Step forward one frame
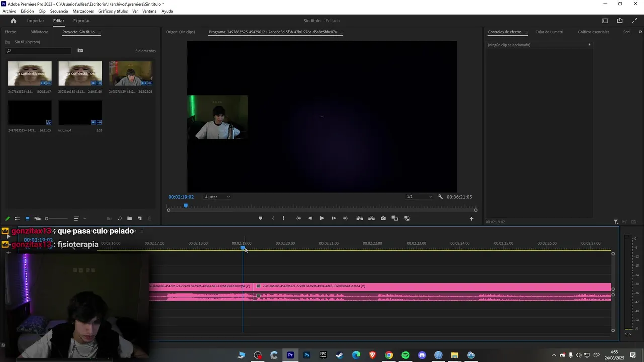Screen dimensions: 644x362 334,218
